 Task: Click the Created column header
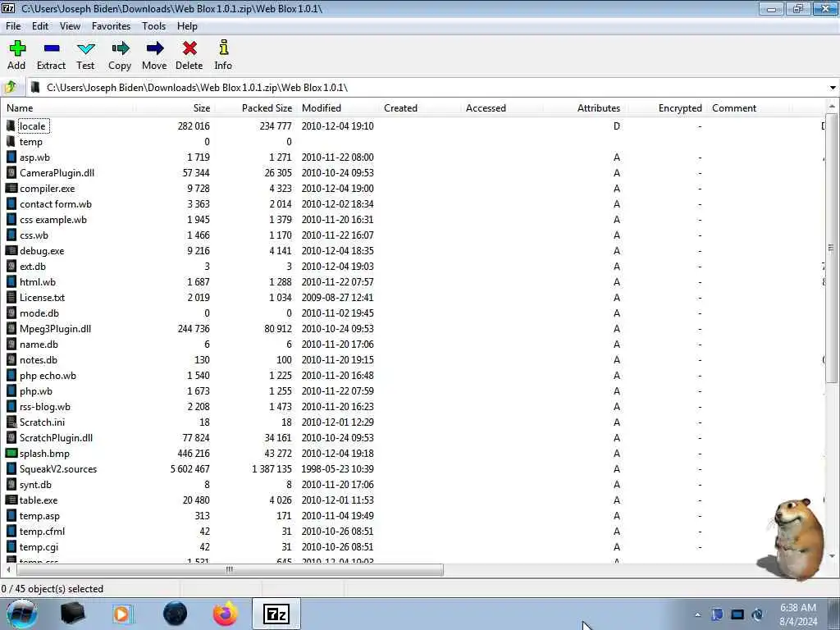419,108
